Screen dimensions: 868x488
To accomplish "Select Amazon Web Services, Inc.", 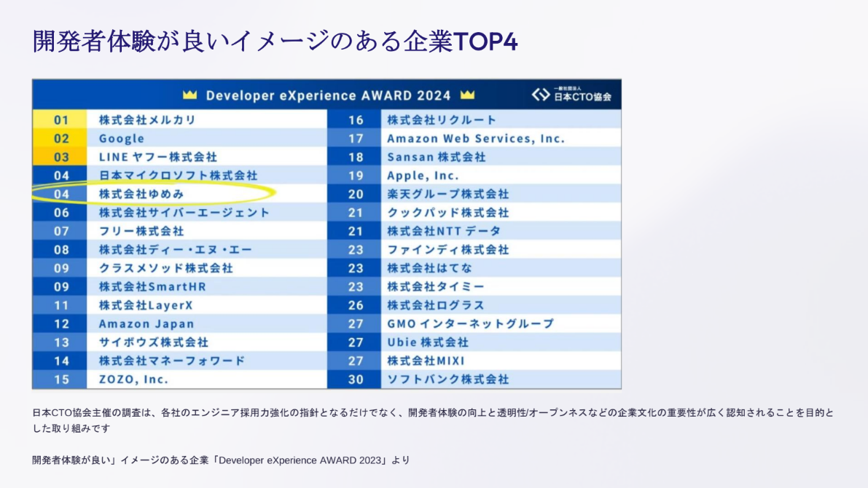I will click(x=476, y=138).
